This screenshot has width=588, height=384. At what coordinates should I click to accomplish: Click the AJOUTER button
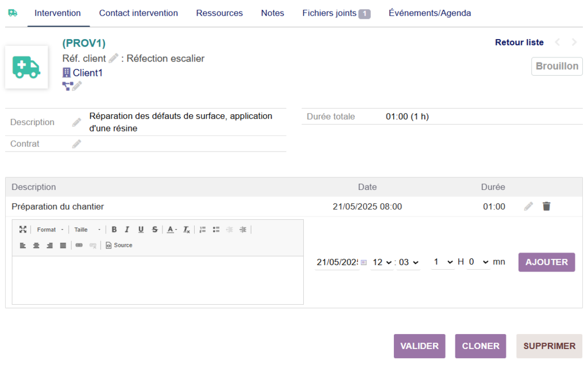click(546, 262)
